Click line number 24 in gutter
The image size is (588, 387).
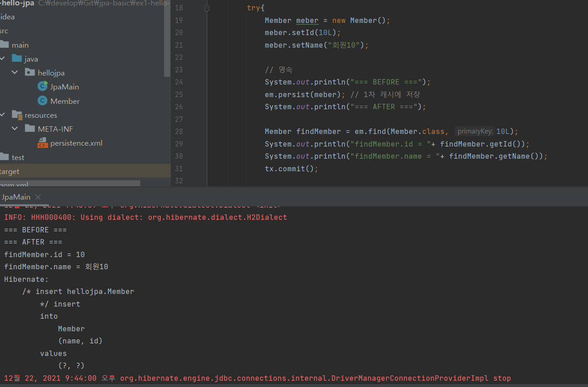pos(178,82)
